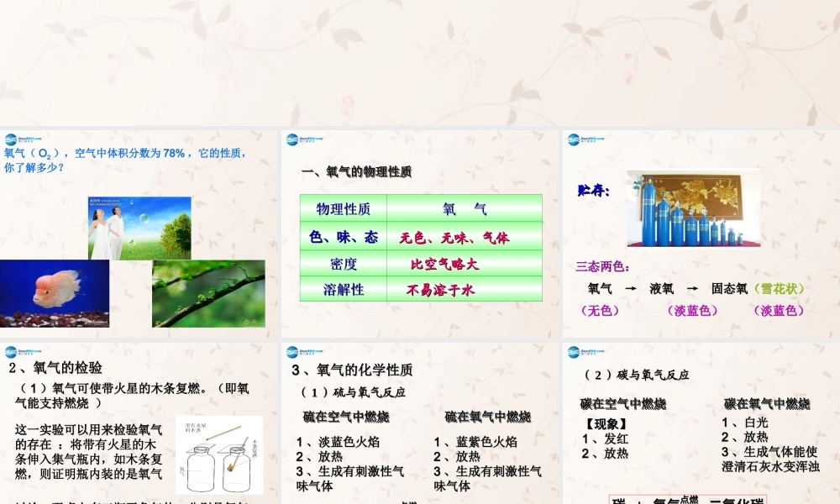Click the column title 碳在氧气中燃烧

(767, 404)
